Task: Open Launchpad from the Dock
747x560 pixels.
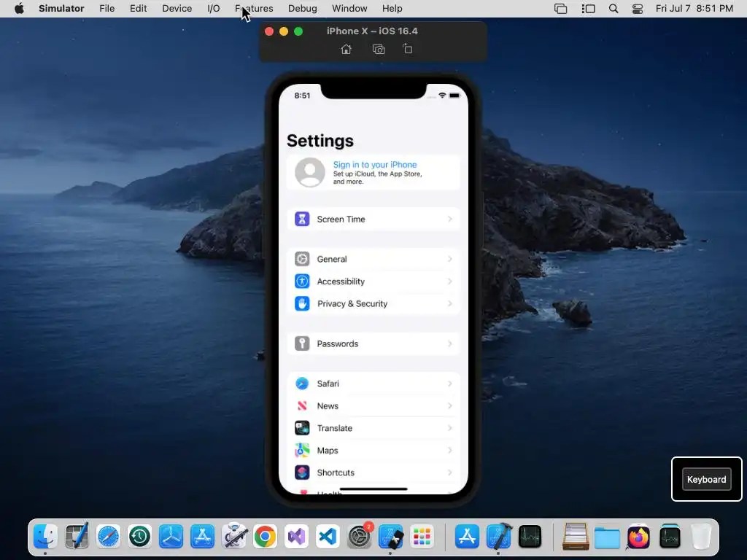Action: click(x=422, y=537)
